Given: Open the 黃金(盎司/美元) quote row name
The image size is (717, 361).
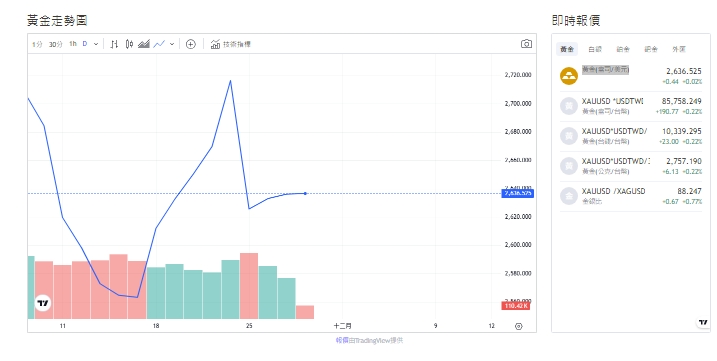Looking at the screenshot, I should click(605, 70).
